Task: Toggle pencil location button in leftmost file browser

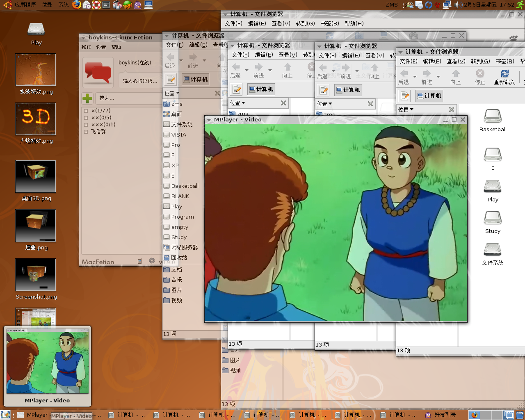Action: point(171,79)
